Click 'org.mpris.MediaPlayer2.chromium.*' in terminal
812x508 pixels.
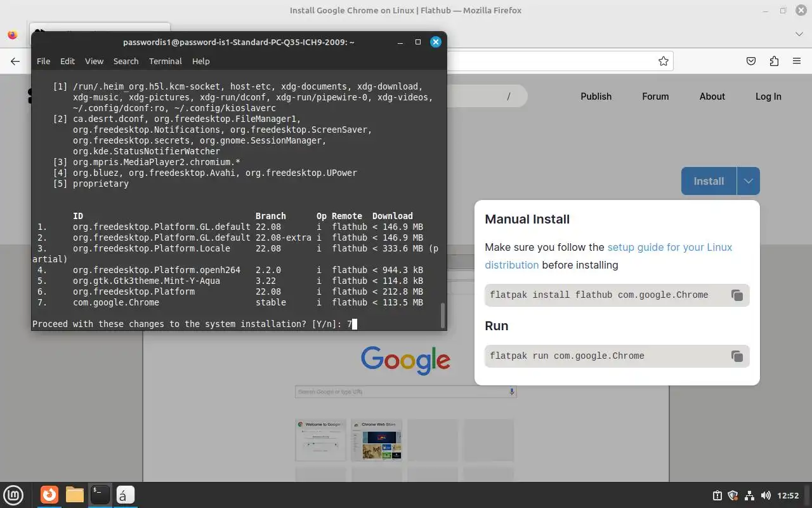point(157,162)
